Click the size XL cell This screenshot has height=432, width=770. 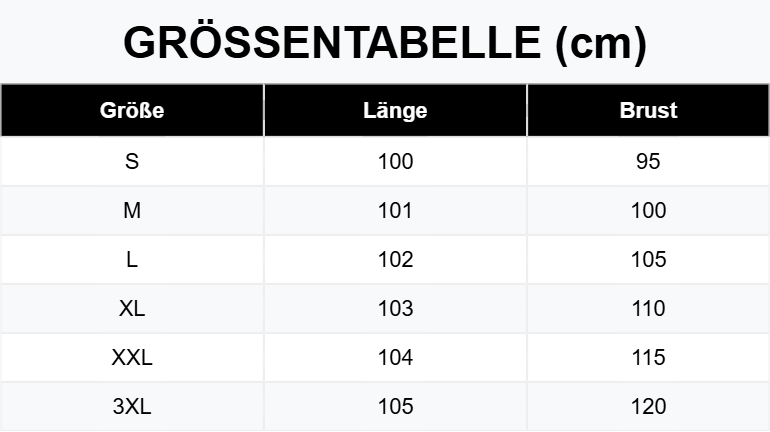click(x=132, y=309)
